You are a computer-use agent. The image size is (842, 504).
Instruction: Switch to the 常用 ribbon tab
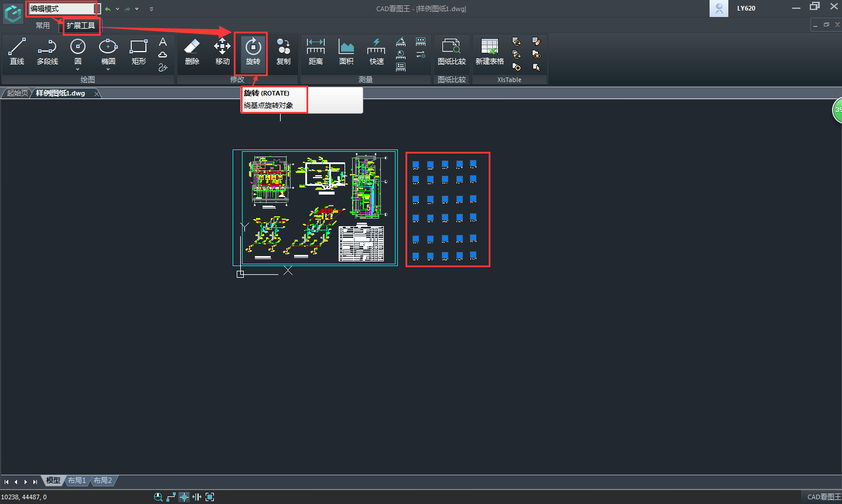click(x=43, y=26)
